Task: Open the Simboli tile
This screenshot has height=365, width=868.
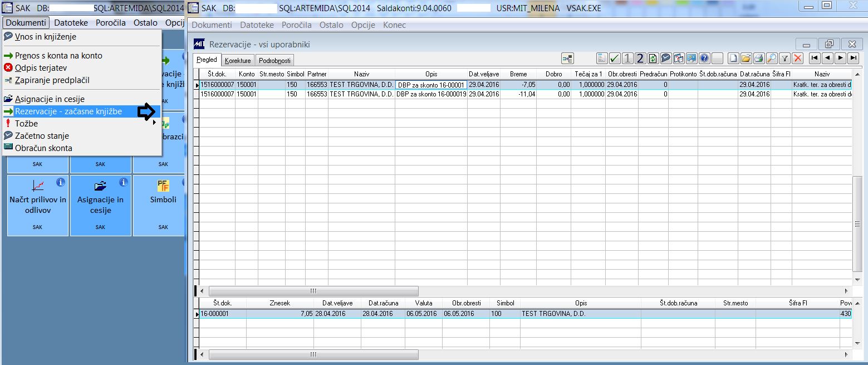Action: click(x=159, y=205)
